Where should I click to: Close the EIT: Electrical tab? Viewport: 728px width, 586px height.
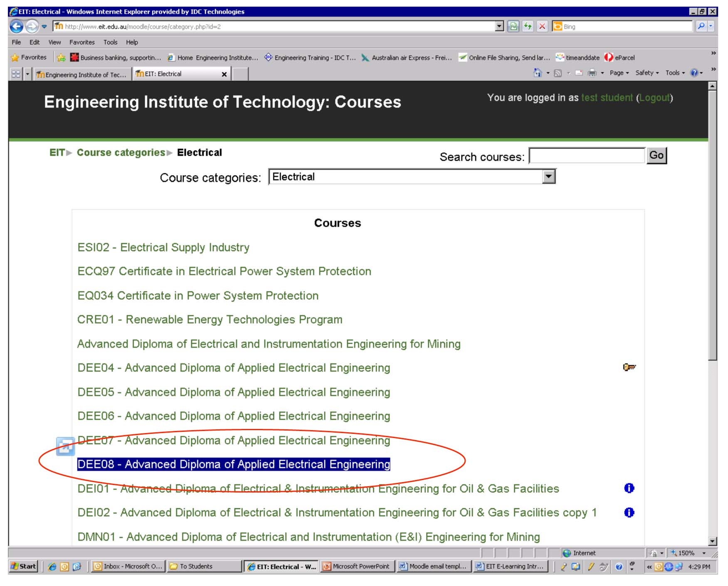pyautogui.click(x=224, y=74)
